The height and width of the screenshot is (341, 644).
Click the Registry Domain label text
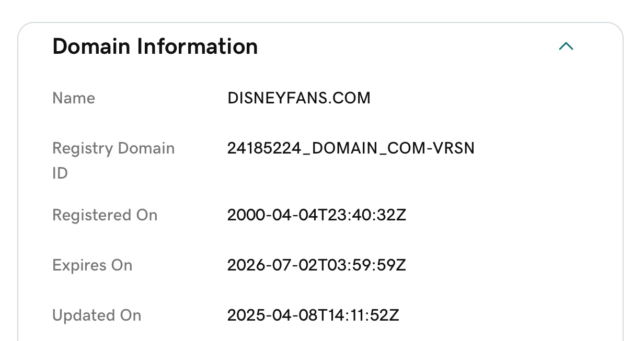pos(113,148)
